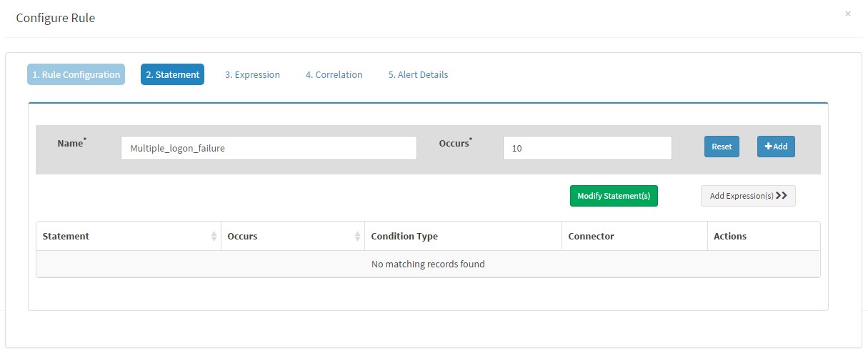868x356 pixels.
Task: Click the Occurs column header
Action: pyautogui.click(x=293, y=237)
